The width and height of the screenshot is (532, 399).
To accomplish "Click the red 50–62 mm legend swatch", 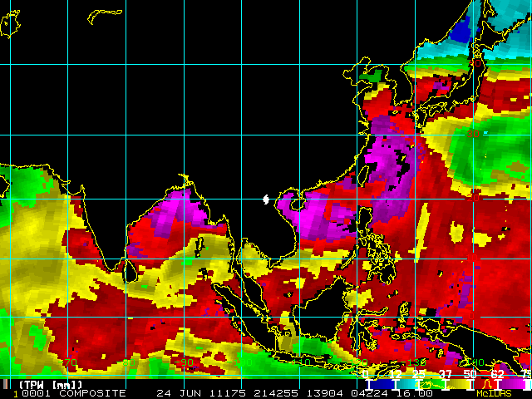I will (485, 384).
